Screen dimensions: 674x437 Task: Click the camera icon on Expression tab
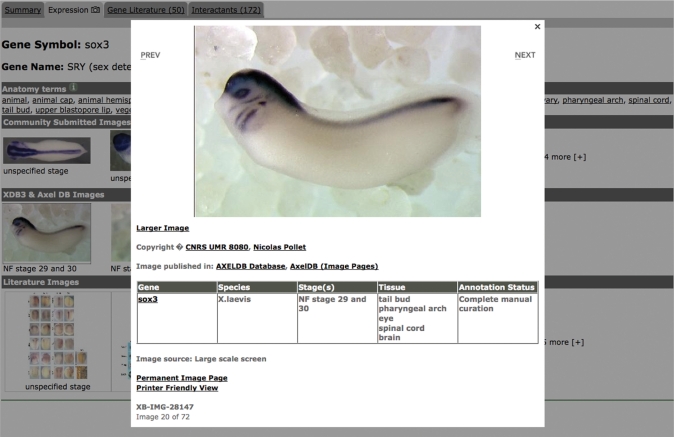coord(94,9)
